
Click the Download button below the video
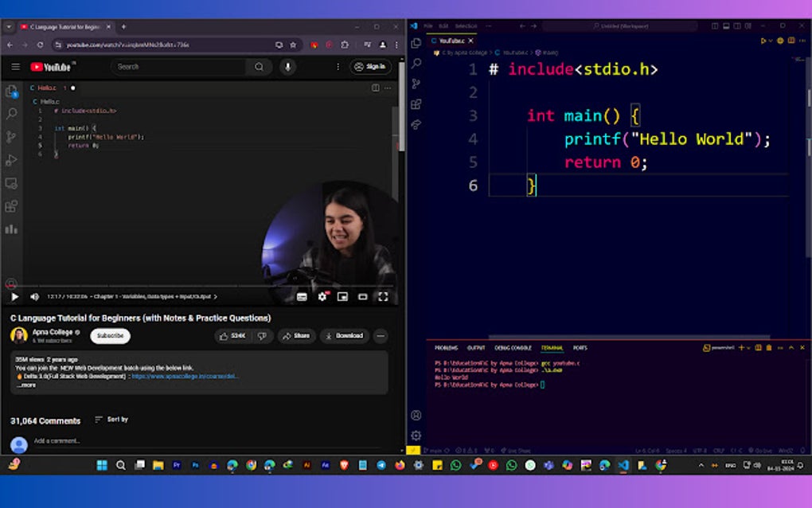(x=345, y=336)
